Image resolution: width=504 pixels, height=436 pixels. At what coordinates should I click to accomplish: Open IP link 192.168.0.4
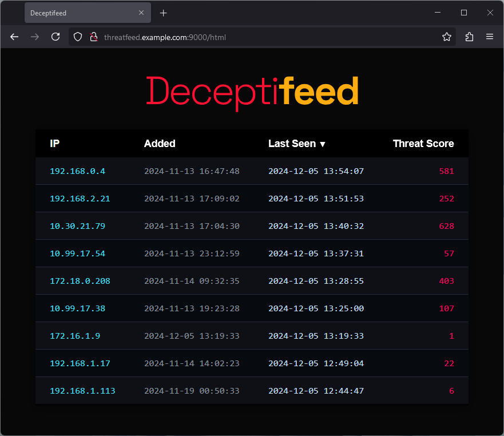tap(77, 171)
